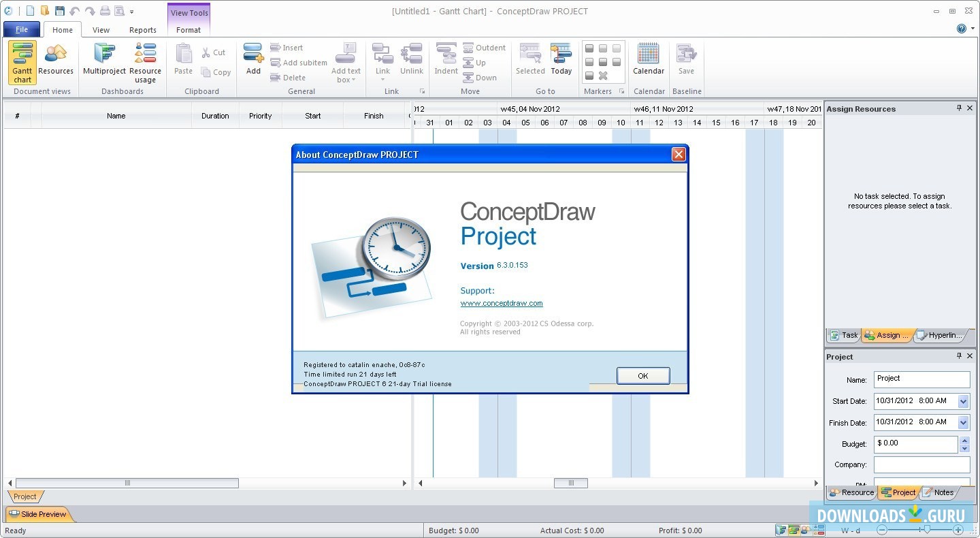Open the Resources document view
This screenshot has height=538, width=980.
coord(56,60)
